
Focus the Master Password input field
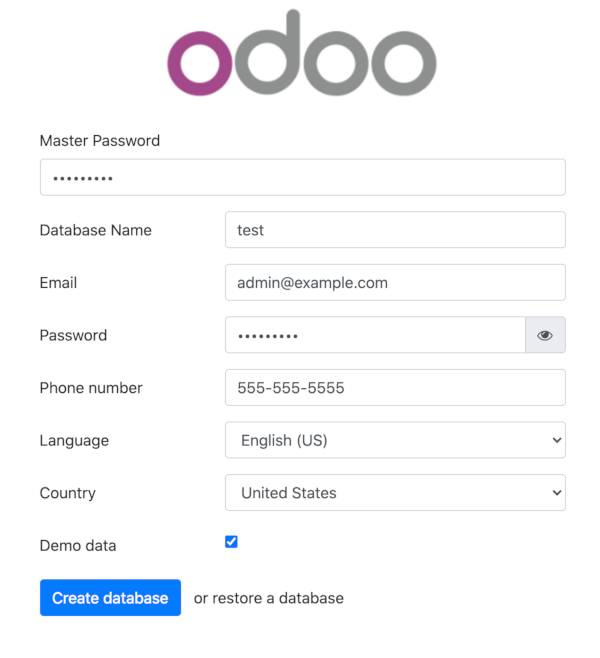pyautogui.click(x=302, y=178)
